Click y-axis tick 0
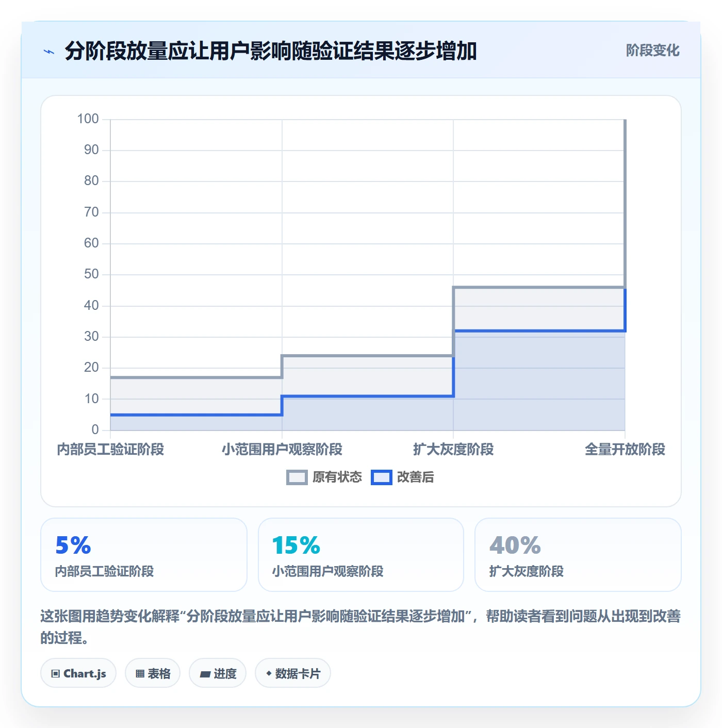 [95, 430]
